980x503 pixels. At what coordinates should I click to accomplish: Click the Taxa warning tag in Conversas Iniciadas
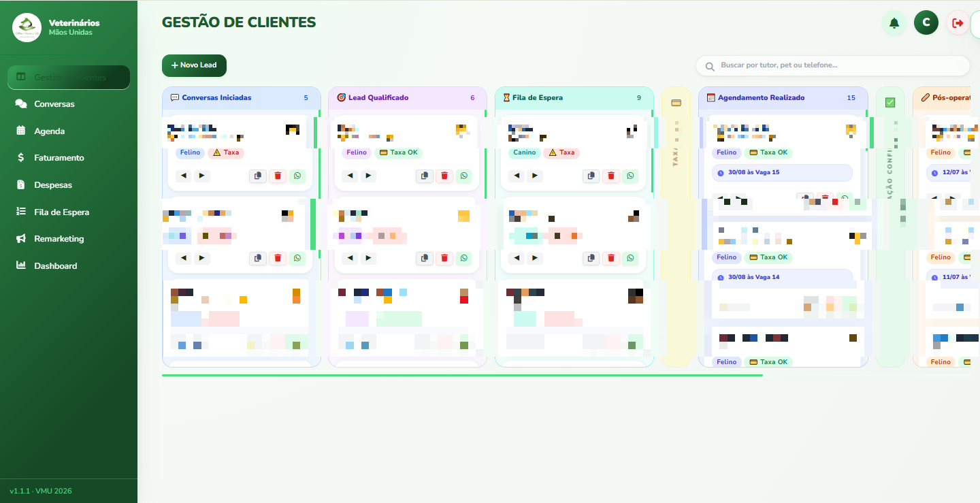pyautogui.click(x=226, y=152)
